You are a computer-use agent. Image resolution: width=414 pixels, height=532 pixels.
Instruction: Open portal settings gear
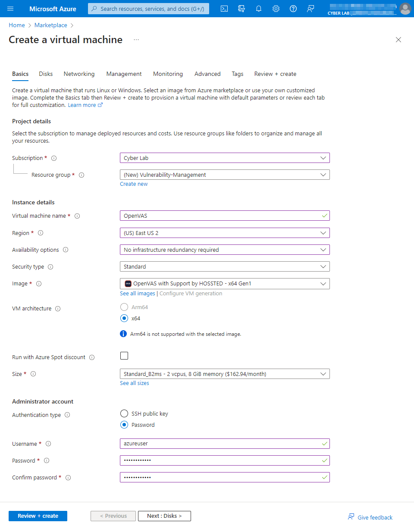pyautogui.click(x=276, y=9)
